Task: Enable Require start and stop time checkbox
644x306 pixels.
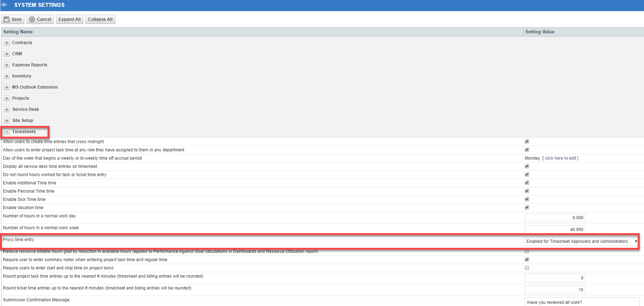Action: coord(527,268)
